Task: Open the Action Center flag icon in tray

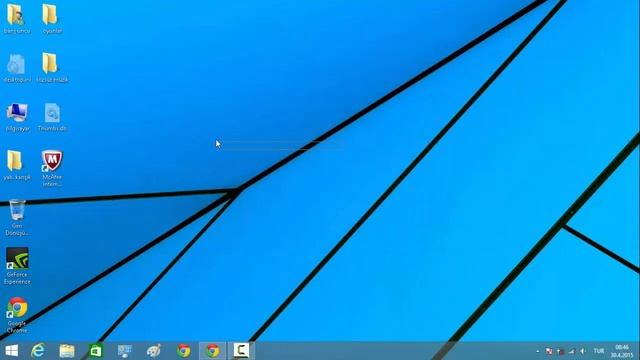Action: click(x=549, y=351)
